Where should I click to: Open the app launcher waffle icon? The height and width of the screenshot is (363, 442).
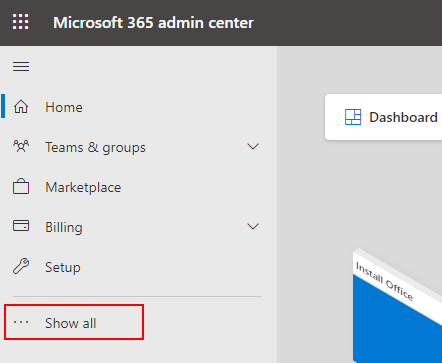[x=21, y=22]
